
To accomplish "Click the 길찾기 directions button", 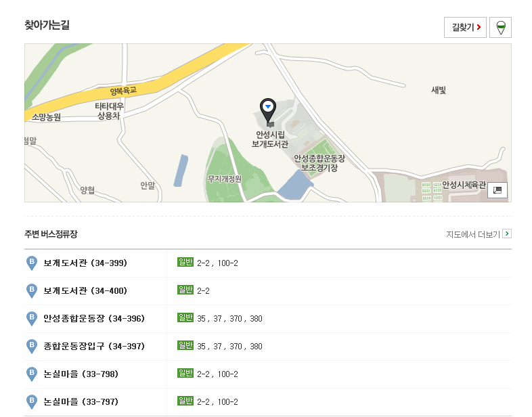I will coord(465,28).
